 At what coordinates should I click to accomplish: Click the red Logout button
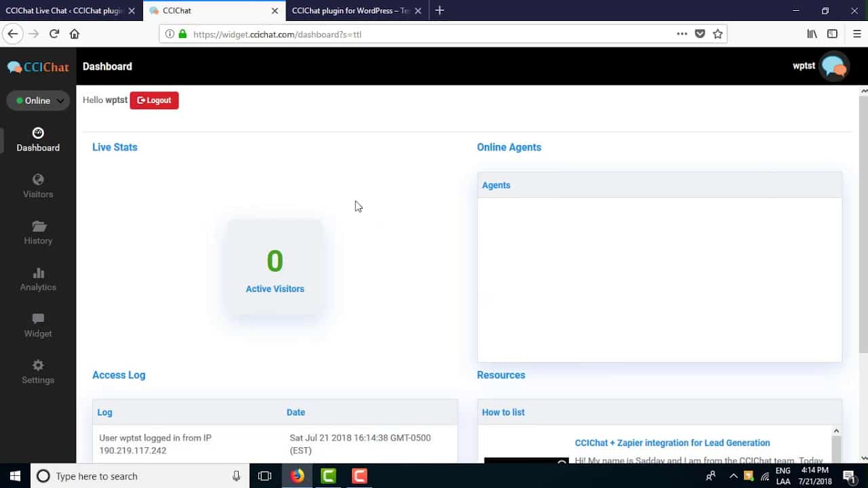(x=154, y=100)
